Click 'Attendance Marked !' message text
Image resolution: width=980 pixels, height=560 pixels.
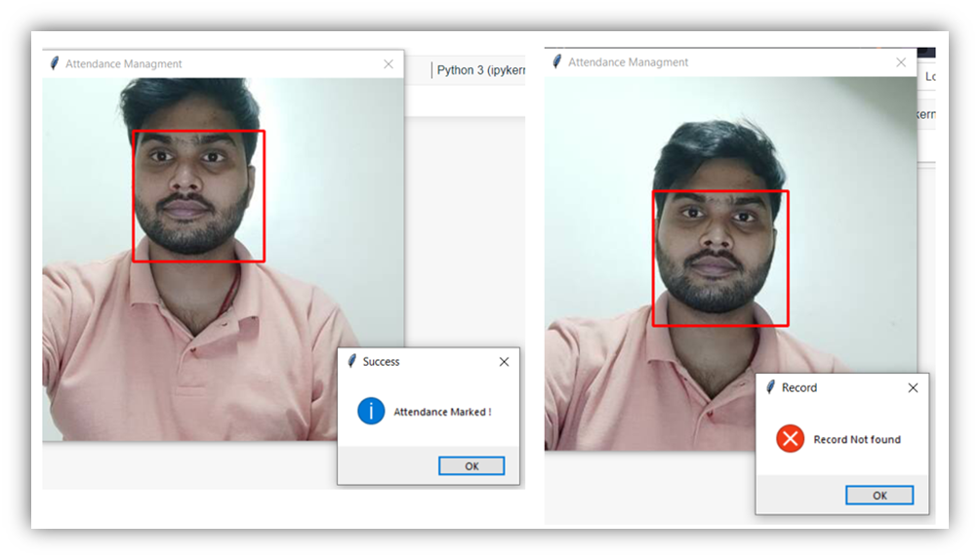coord(442,412)
